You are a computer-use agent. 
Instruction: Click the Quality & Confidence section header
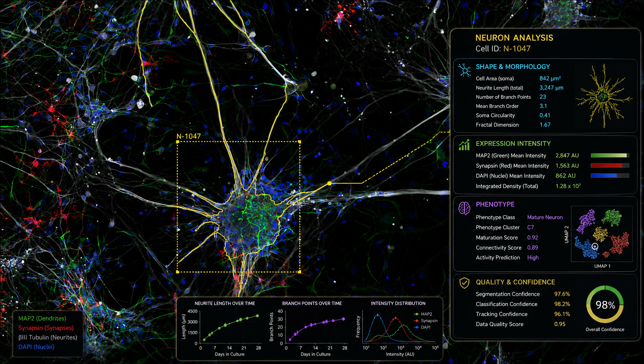coord(515,282)
